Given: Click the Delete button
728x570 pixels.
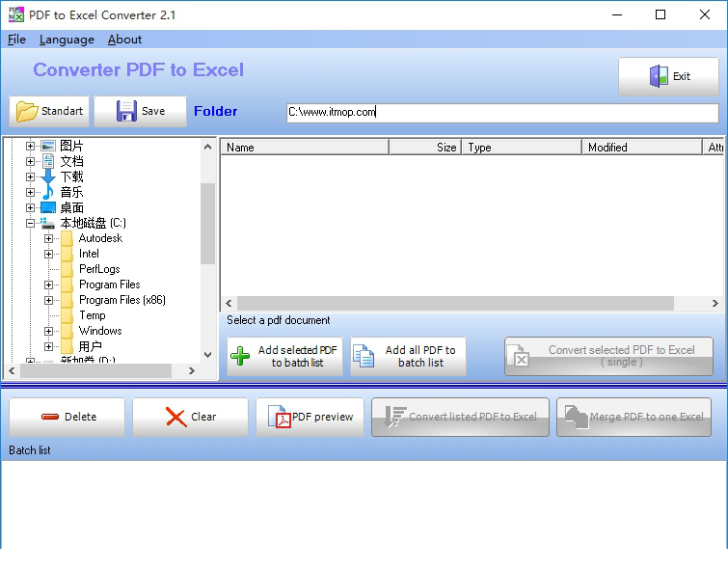Looking at the screenshot, I should point(67,417).
